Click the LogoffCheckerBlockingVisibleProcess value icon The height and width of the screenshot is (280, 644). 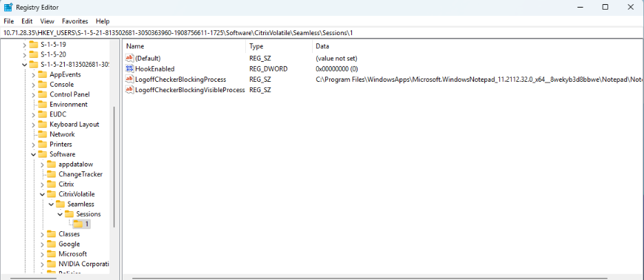[129, 89]
